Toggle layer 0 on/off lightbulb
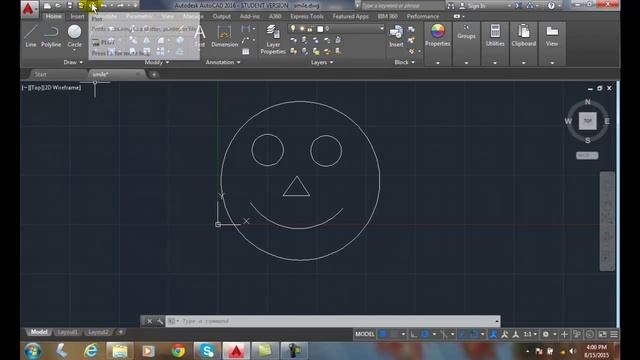The width and height of the screenshot is (640, 360). (293, 29)
